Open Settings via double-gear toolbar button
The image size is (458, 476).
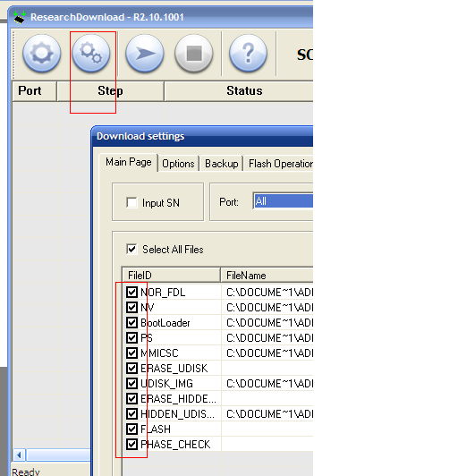[91, 54]
